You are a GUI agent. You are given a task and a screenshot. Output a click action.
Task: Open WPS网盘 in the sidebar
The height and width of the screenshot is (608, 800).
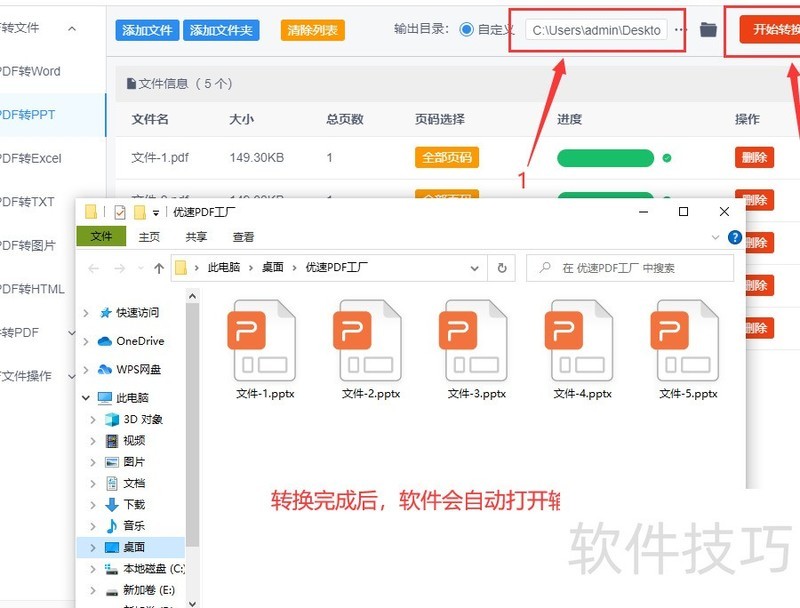(x=141, y=368)
